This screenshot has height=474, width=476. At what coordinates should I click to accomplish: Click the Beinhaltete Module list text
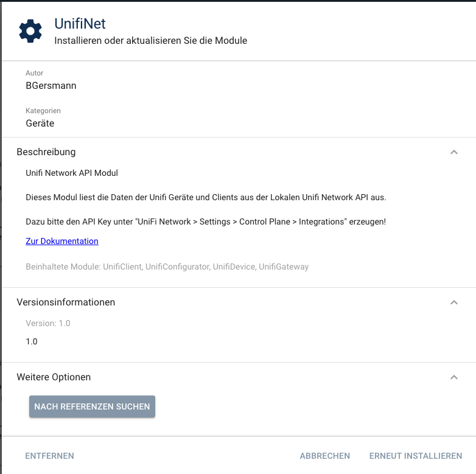(167, 267)
